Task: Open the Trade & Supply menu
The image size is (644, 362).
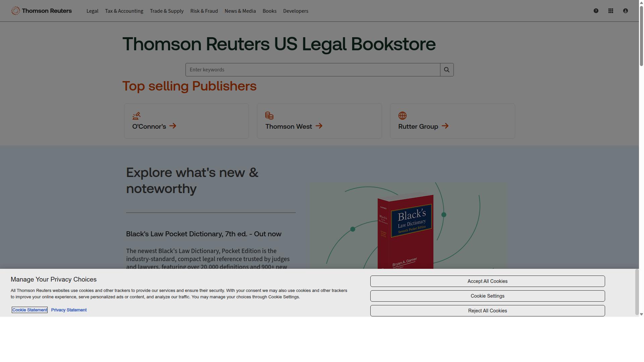Action: click(167, 11)
